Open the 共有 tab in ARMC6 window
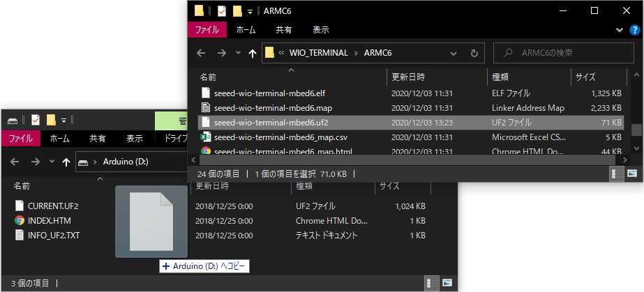The height and width of the screenshot is (292, 644). pyautogui.click(x=283, y=30)
